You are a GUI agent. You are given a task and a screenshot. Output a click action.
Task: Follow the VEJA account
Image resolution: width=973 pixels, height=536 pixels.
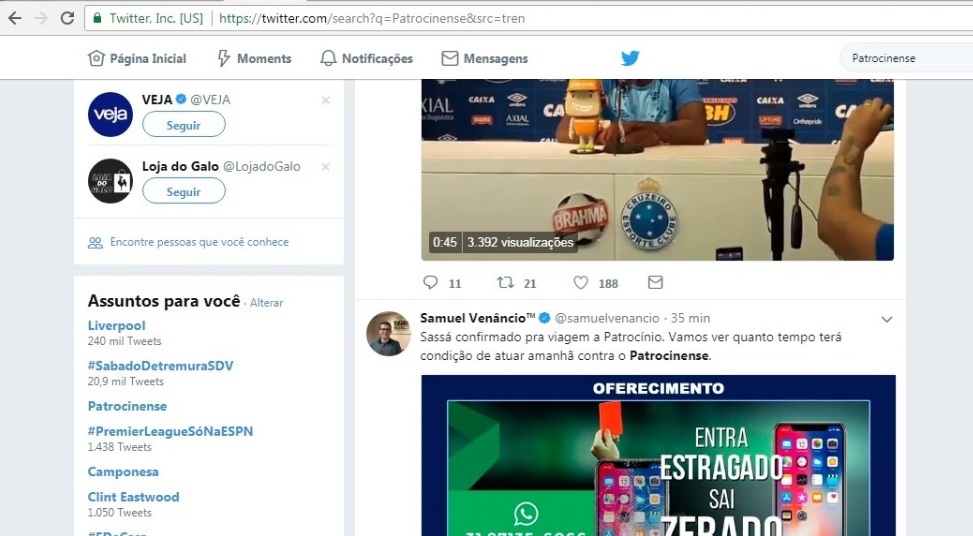pyautogui.click(x=183, y=125)
